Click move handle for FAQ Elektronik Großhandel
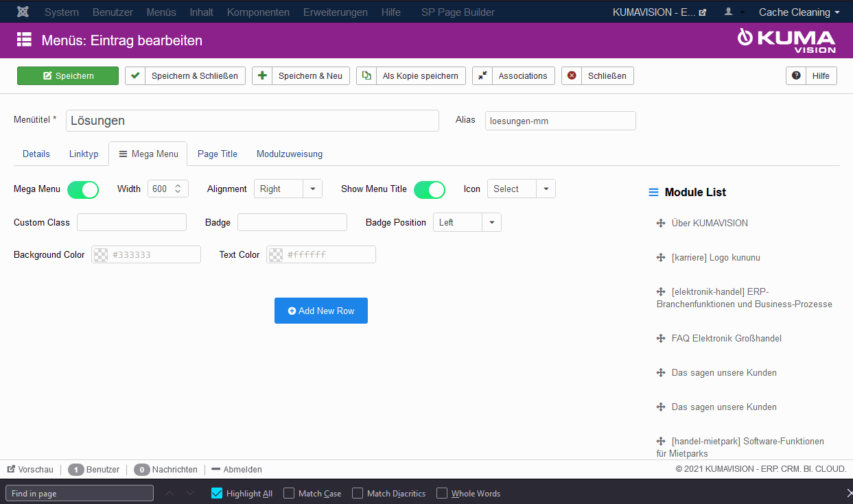 [x=661, y=338]
